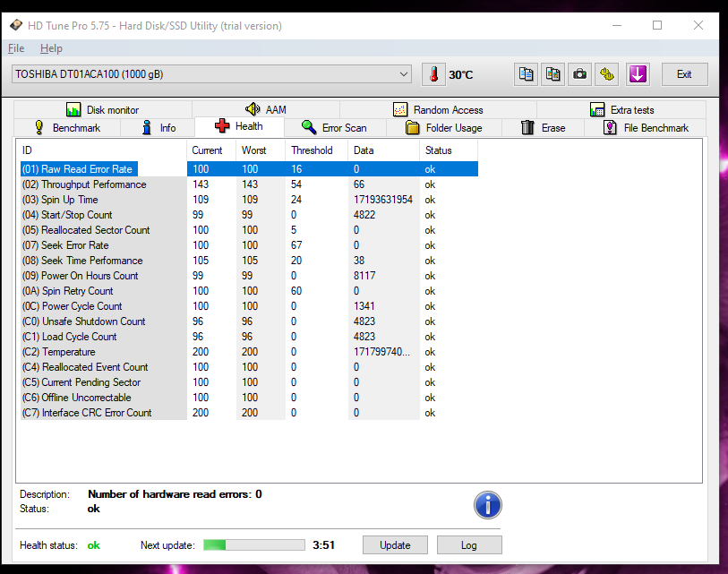
Task: Switch to the Benchmark tab
Action: 67,128
